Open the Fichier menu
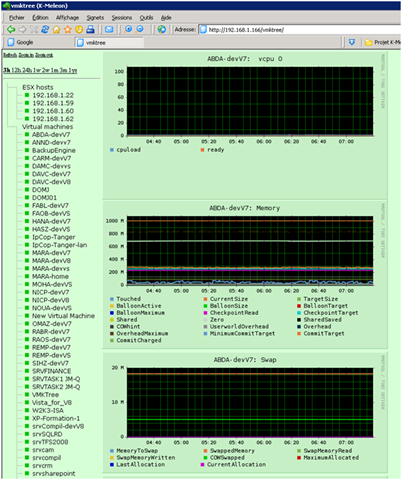402x480 pixels. 17,18
